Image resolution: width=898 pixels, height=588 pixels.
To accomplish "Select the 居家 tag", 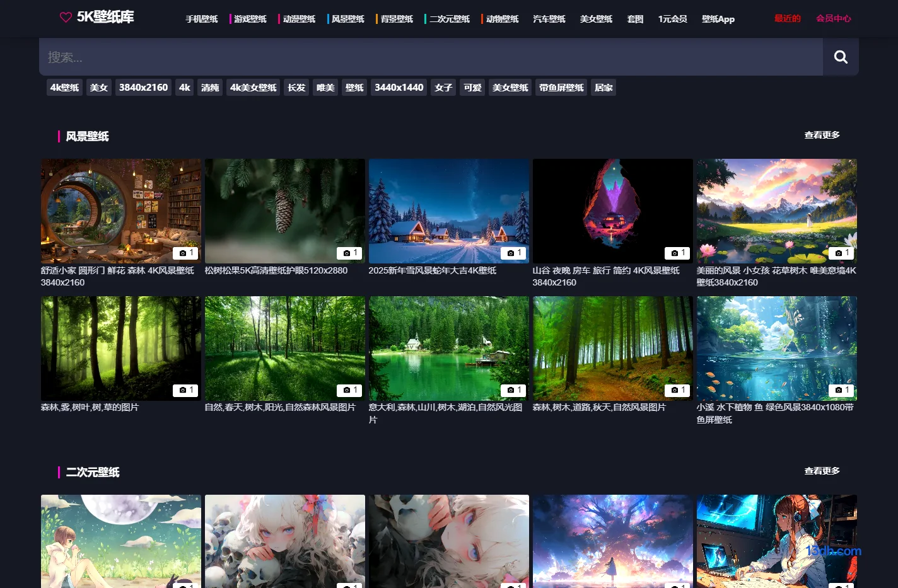I will pyautogui.click(x=604, y=88).
